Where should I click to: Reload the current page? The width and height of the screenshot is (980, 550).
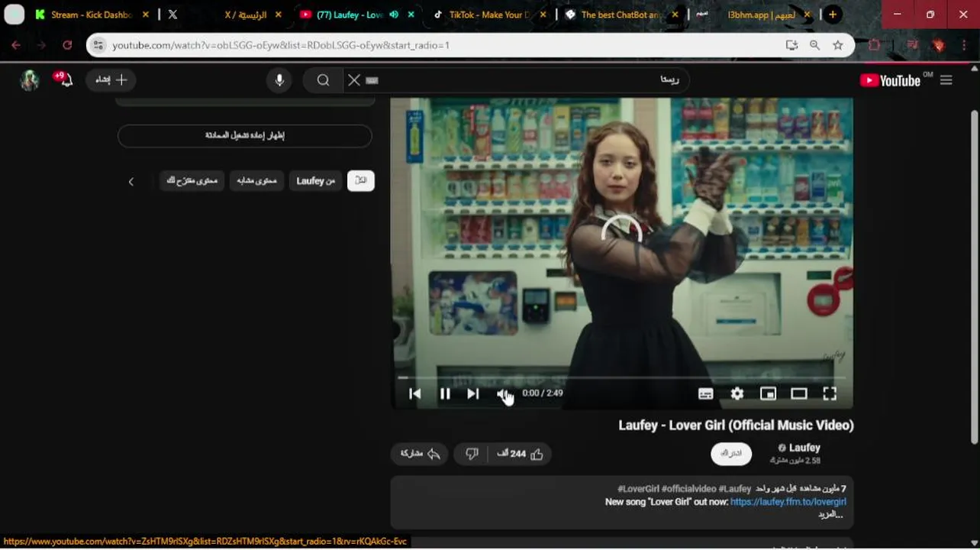click(x=67, y=45)
